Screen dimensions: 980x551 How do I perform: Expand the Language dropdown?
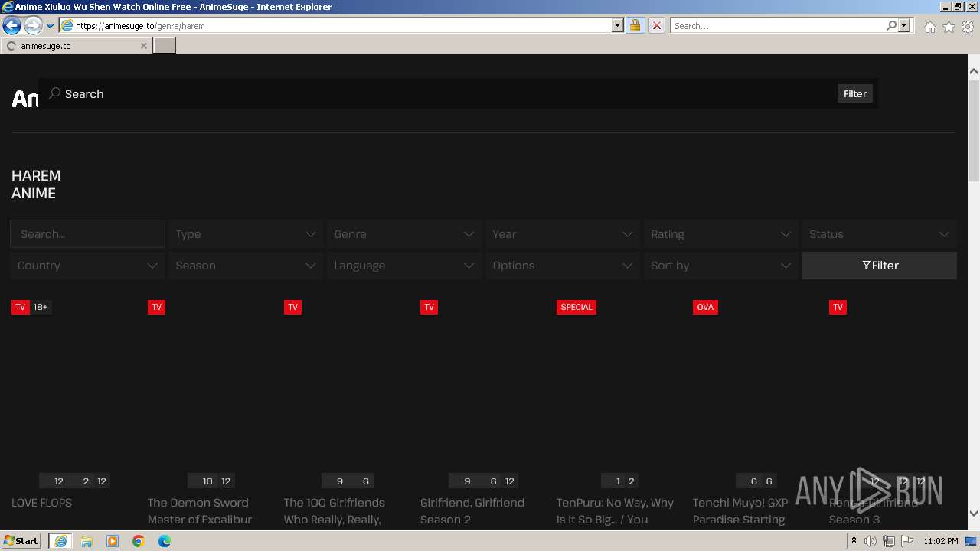(404, 266)
